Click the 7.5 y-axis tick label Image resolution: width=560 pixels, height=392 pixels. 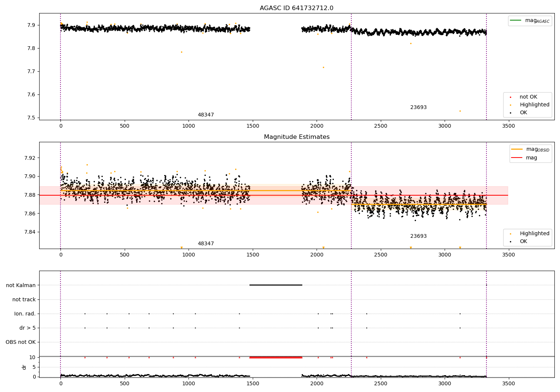31,118
